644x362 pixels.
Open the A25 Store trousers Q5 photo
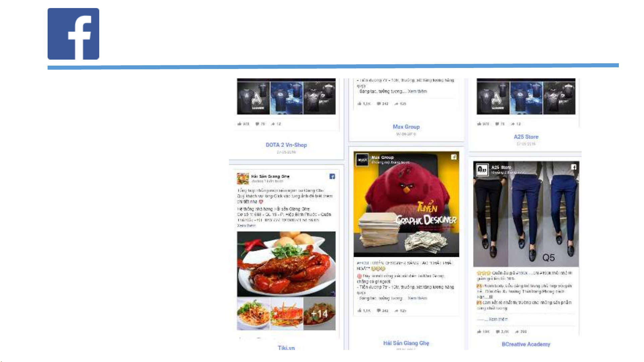coord(526,214)
